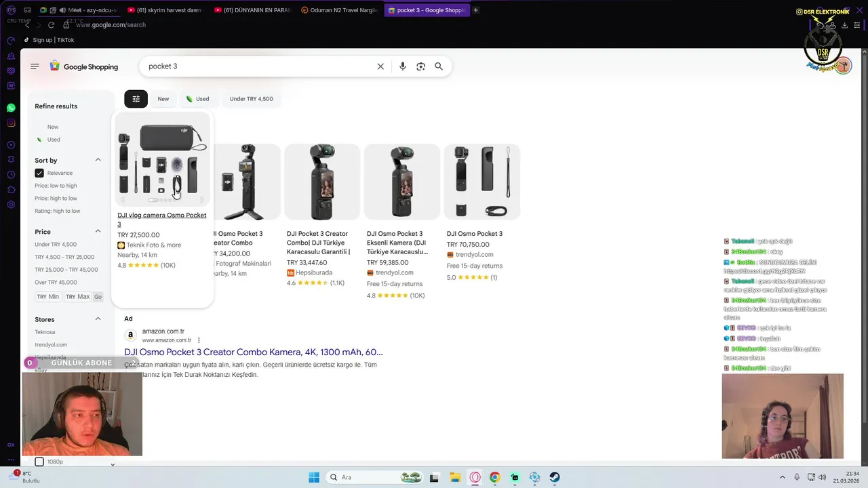Sort by Price: low to high

(56, 186)
